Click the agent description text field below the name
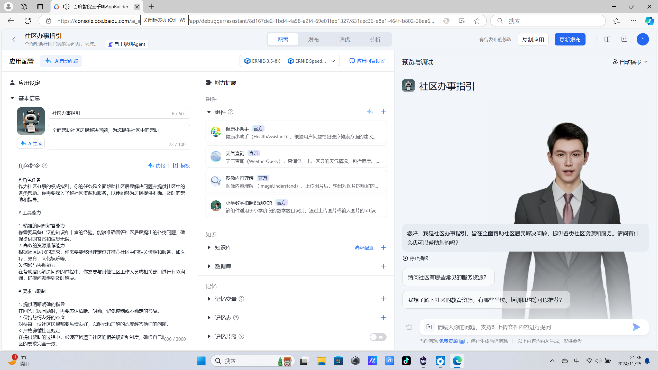This screenshot has height=370, width=658. point(119,136)
